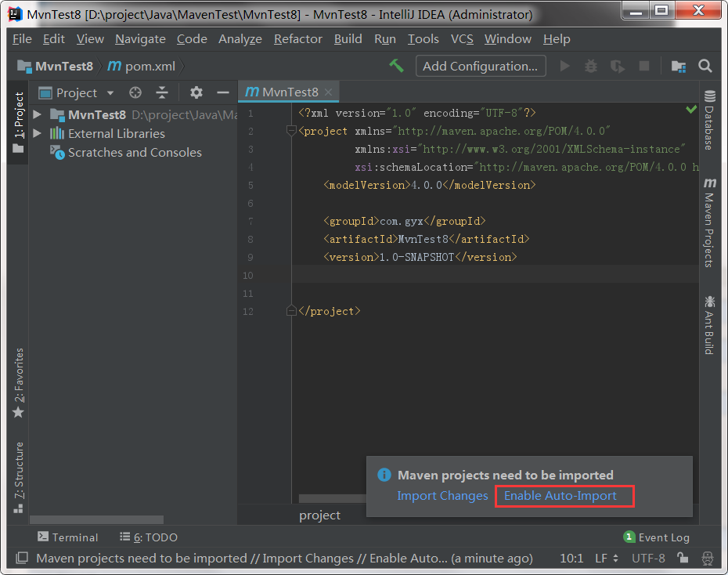Open 6: TODO tool window
This screenshot has height=575, width=728.
click(x=149, y=537)
